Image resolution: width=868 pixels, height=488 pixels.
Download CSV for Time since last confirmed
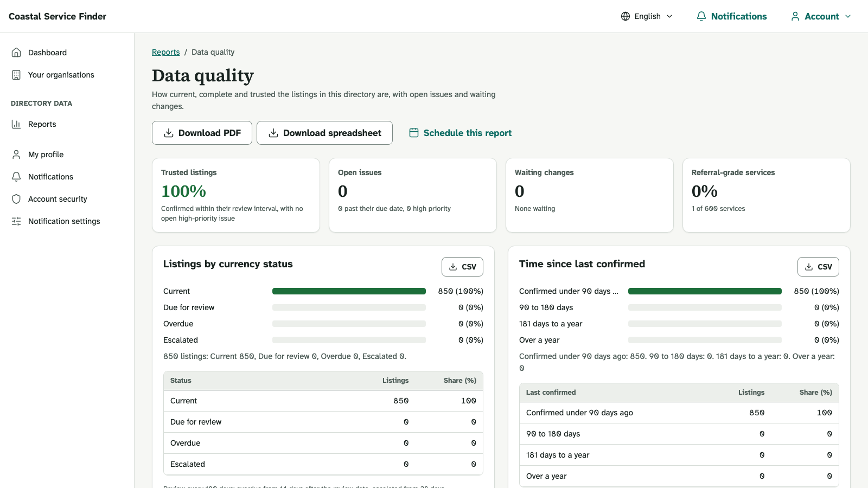click(x=818, y=267)
